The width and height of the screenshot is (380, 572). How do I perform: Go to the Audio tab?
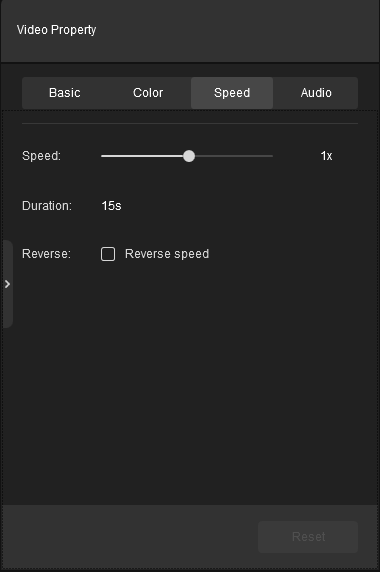[316, 93]
